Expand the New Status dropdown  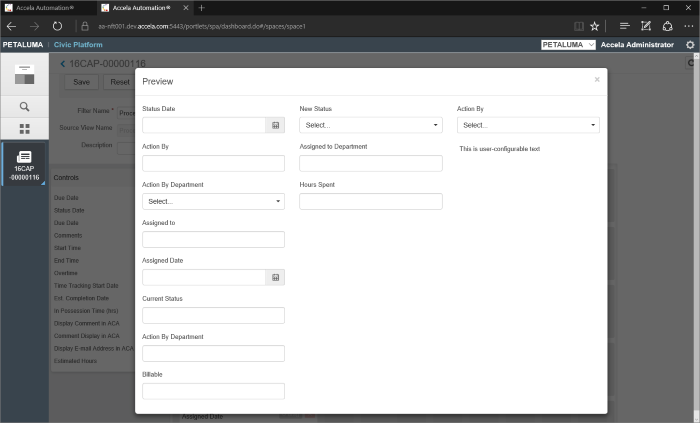[370, 125]
